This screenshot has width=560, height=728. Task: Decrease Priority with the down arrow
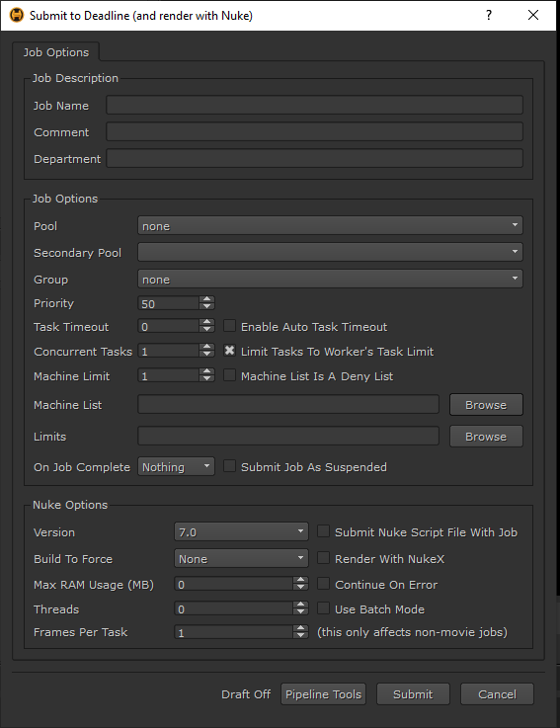tap(207, 306)
